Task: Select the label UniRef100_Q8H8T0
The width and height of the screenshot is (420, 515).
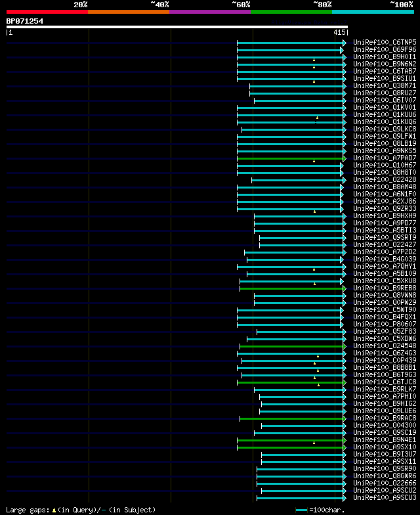Action: coord(385,172)
